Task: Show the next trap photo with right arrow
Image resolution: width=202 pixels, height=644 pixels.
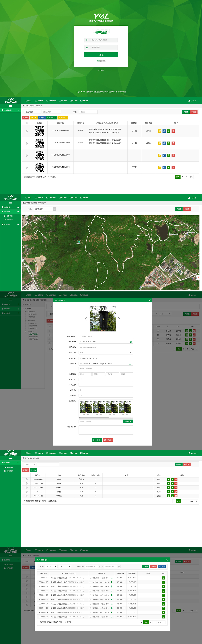Action: 119,319
